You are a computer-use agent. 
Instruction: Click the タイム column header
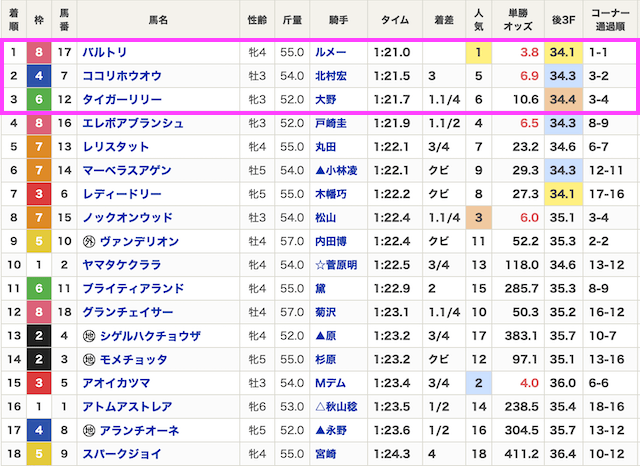coord(395,20)
